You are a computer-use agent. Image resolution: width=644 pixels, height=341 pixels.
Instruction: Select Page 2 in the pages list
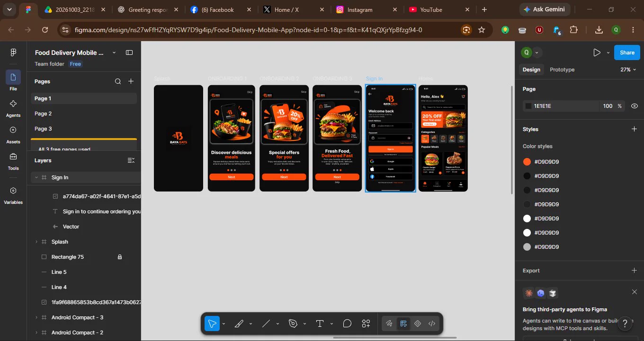pos(84,114)
